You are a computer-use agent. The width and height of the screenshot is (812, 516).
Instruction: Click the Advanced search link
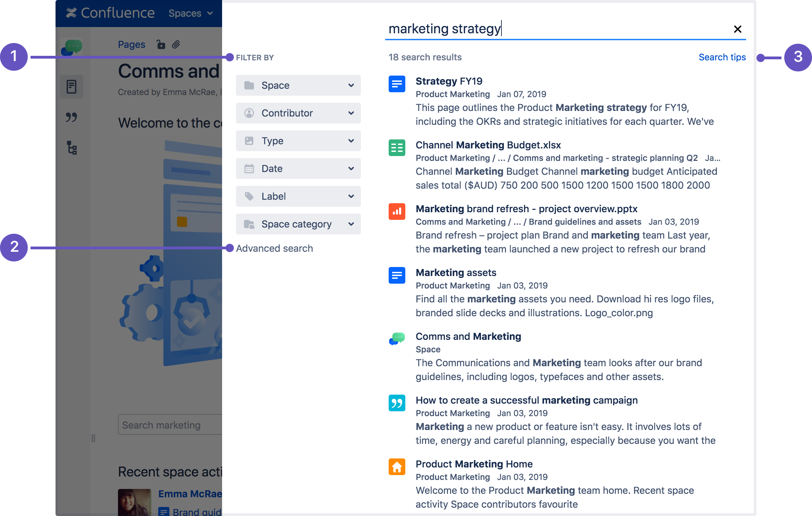[x=274, y=248]
